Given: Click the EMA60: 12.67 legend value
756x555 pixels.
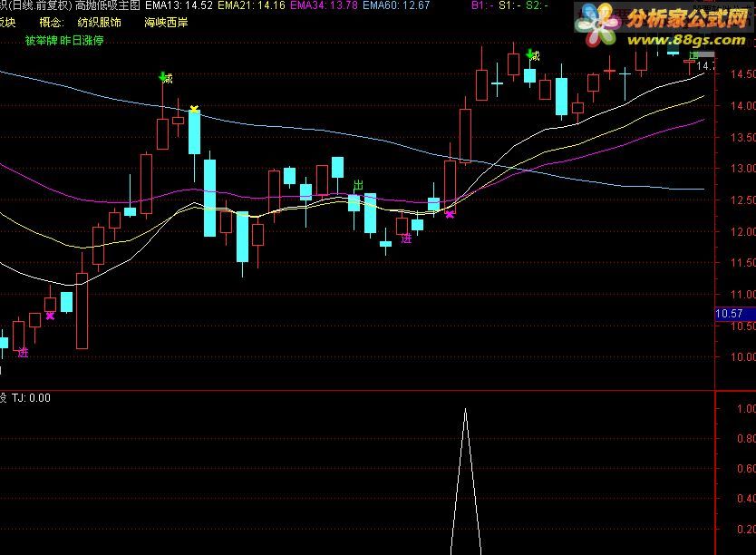Looking at the screenshot, I should [x=396, y=5].
